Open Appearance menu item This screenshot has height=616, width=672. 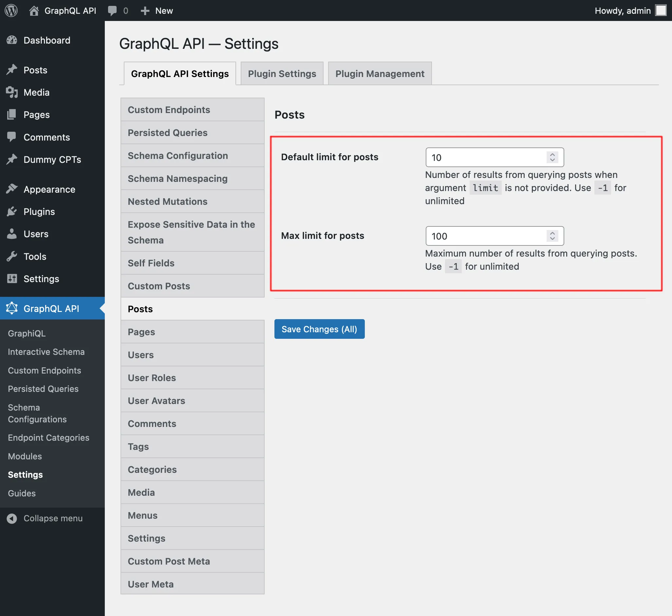[52, 189]
